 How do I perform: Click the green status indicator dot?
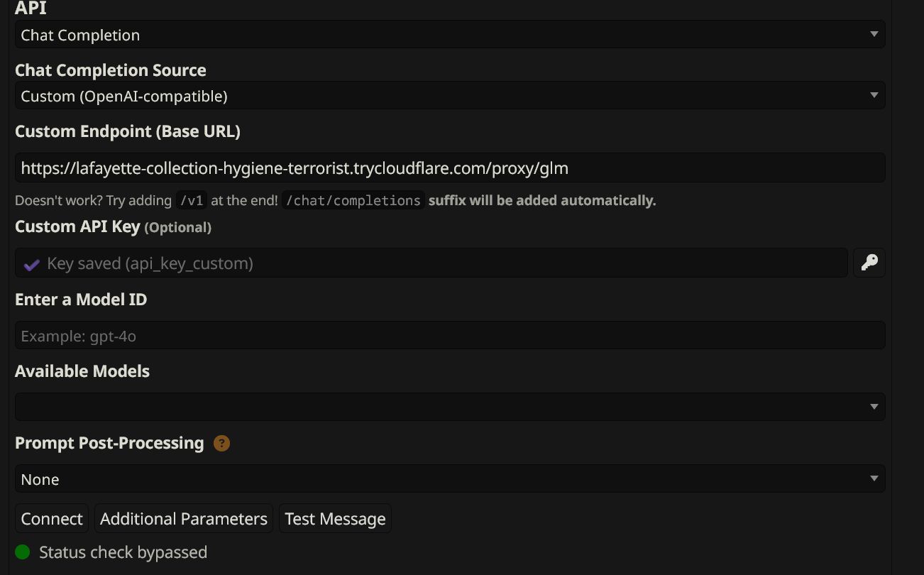23,552
